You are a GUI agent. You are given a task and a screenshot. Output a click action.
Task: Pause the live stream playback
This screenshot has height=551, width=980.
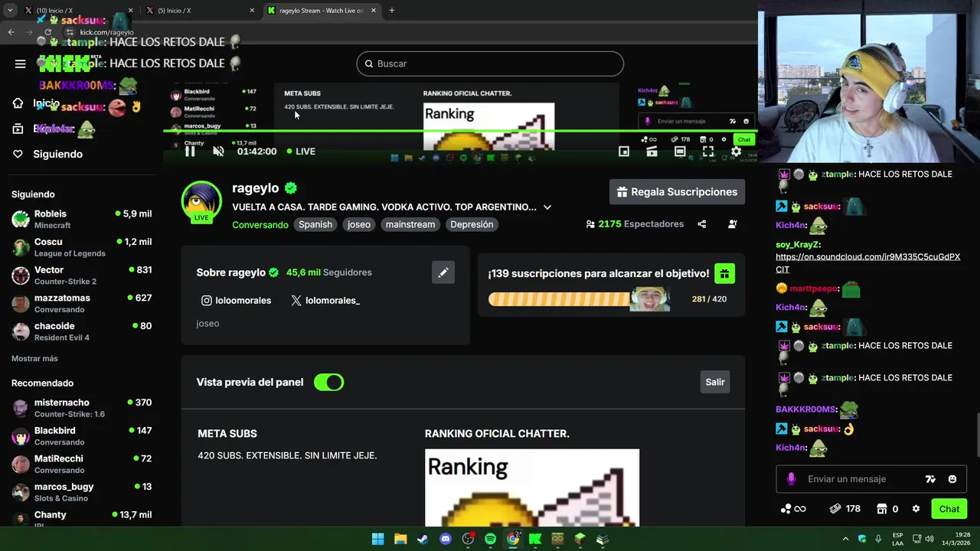[x=190, y=152]
